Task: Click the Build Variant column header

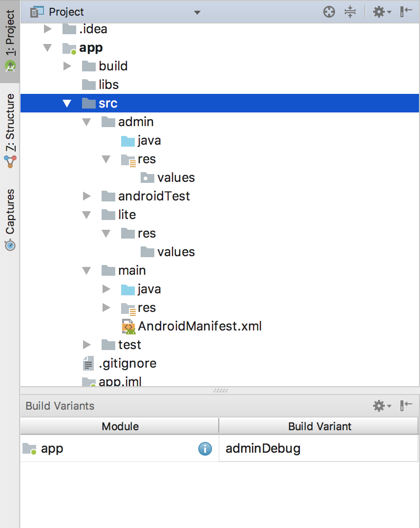Action: 319,426
